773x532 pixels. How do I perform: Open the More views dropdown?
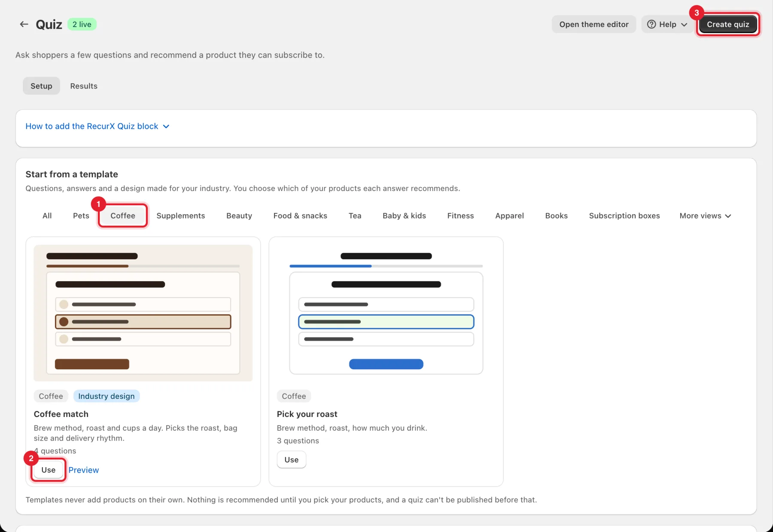tap(705, 216)
